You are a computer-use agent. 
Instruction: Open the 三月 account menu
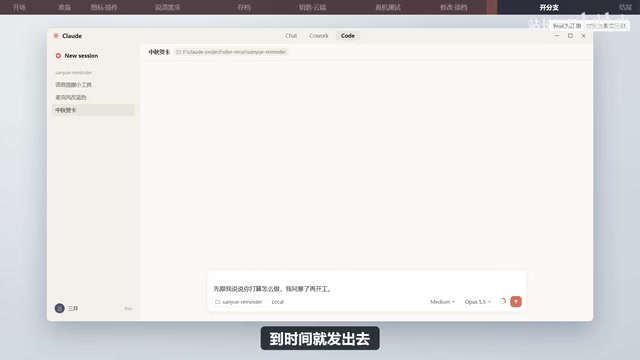[x=73, y=309]
